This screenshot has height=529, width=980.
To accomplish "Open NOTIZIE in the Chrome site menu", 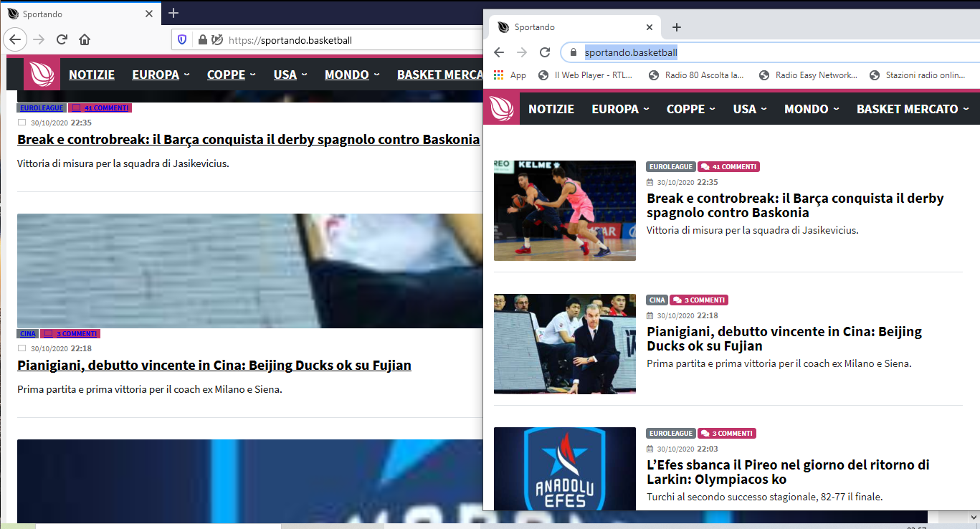I will pos(551,109).
